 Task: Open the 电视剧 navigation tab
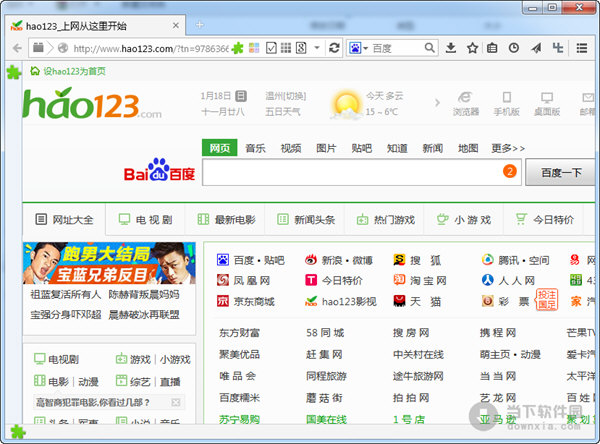coord(145,220)
